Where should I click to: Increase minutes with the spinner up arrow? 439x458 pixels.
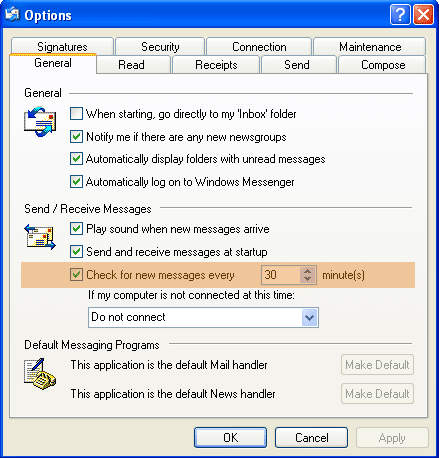(x=308, y=271)
